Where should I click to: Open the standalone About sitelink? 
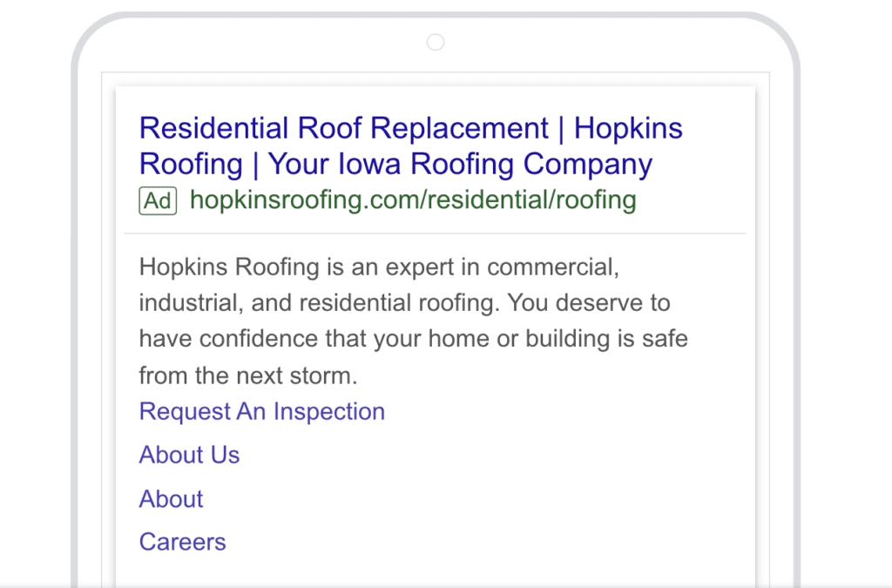coord(172,499)
